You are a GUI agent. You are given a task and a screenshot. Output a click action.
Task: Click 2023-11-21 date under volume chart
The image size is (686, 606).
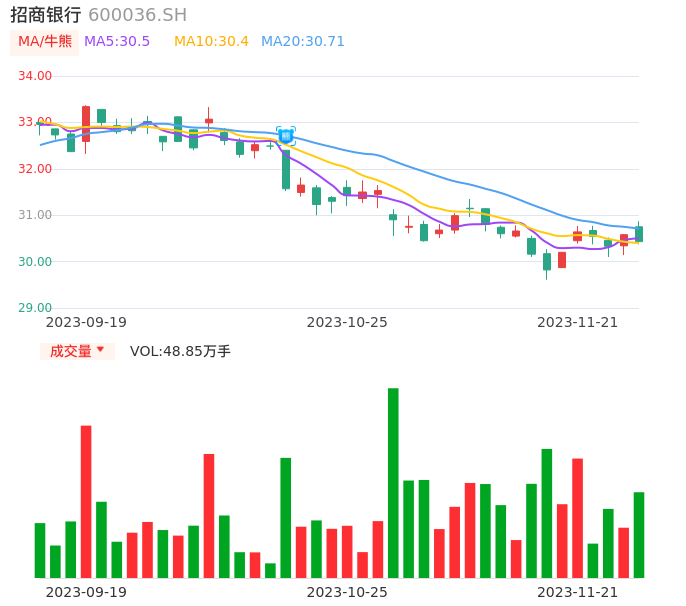pyautogui.click(x=578, y=592)
